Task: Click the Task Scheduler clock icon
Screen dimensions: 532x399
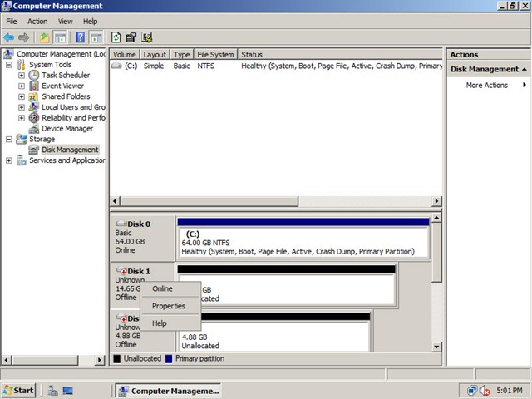Action: 33,75
